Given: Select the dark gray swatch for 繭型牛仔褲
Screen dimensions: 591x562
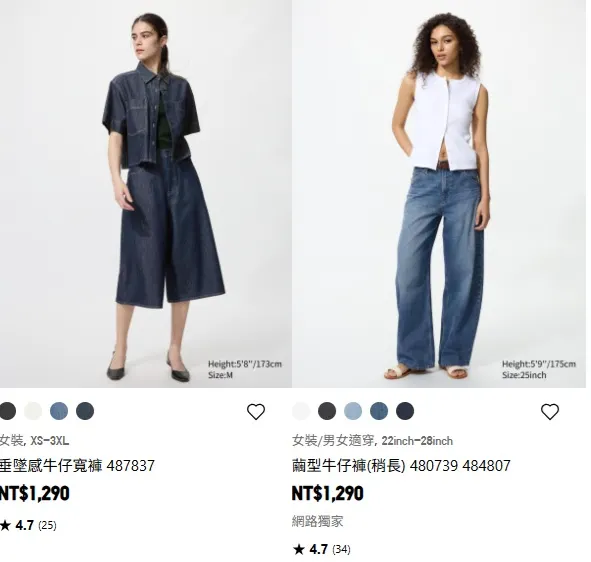Looking at the screenshot, I should (x=327, y=411).
